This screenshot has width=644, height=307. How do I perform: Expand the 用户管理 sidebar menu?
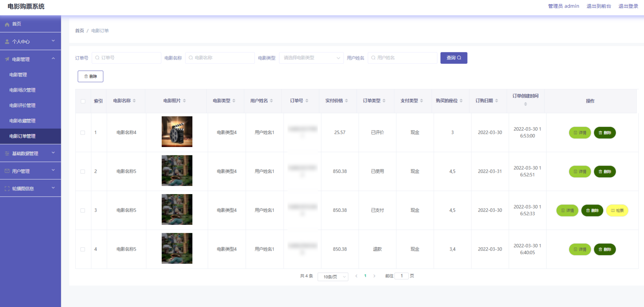coord(30,171)
